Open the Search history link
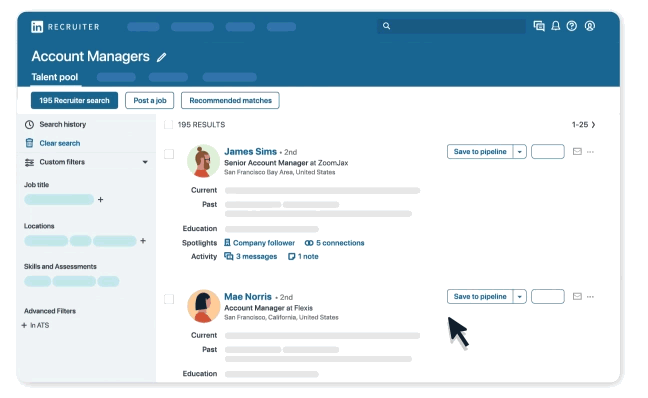648x398 pixels. point(63,124)
